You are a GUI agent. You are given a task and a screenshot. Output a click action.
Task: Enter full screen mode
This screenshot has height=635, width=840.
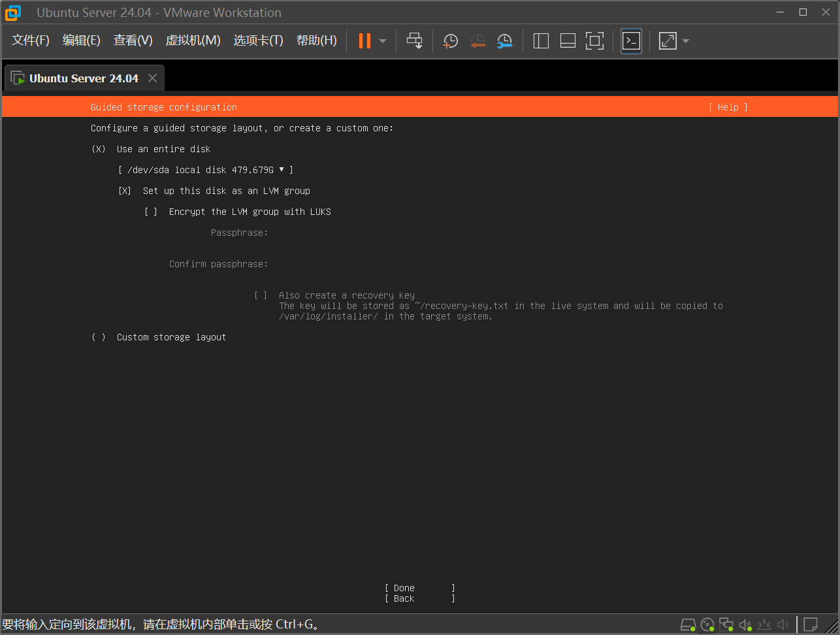coord(594,41)
